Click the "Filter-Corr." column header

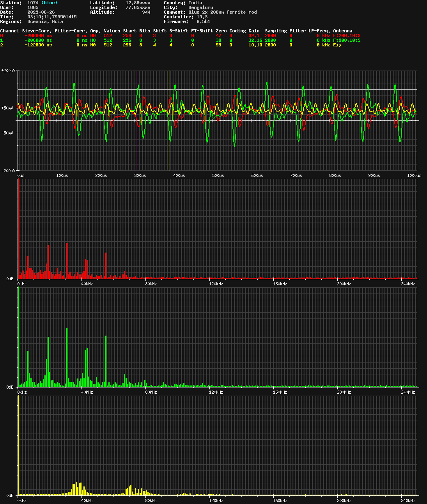pos(71,31)
